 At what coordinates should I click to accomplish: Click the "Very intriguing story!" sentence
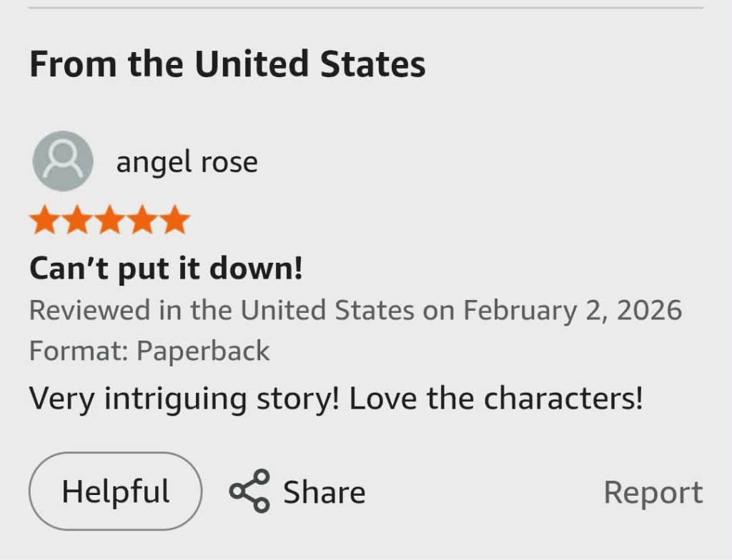(x=184, y=399)
